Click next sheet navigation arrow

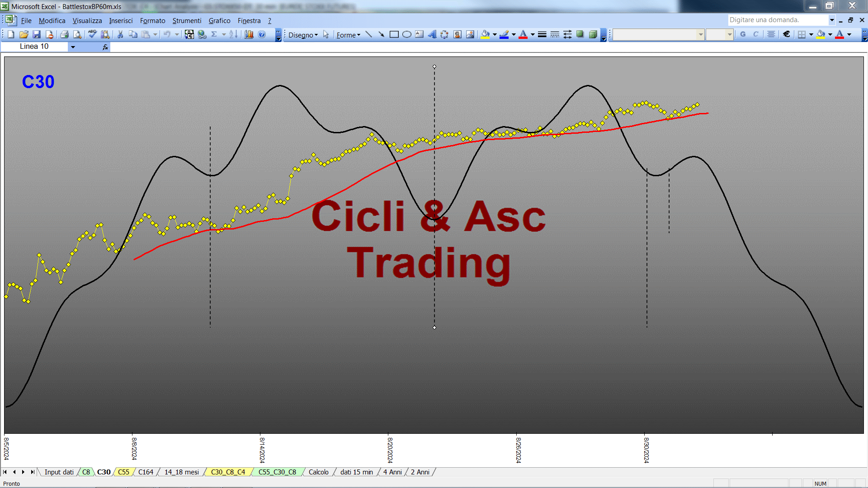(x=23, y=472)
